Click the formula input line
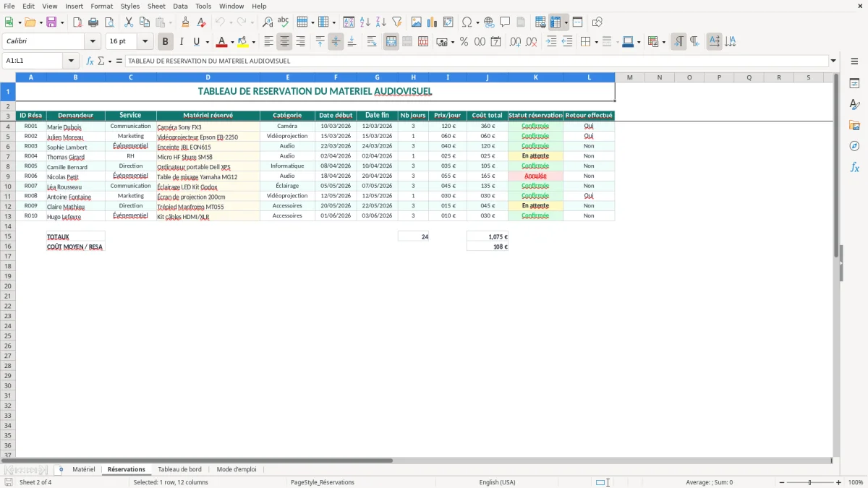The height and width of the screenshot is (488, 868). tap(477, 61)
